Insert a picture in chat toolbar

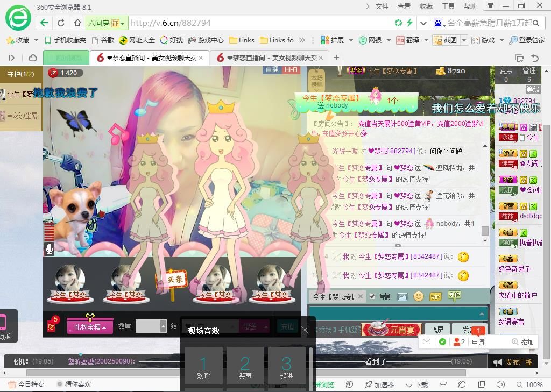click(x=402, y=297)
